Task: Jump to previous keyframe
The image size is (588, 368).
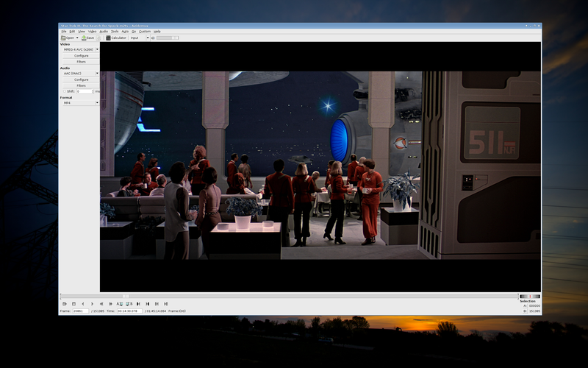Action: click(101, 304)
